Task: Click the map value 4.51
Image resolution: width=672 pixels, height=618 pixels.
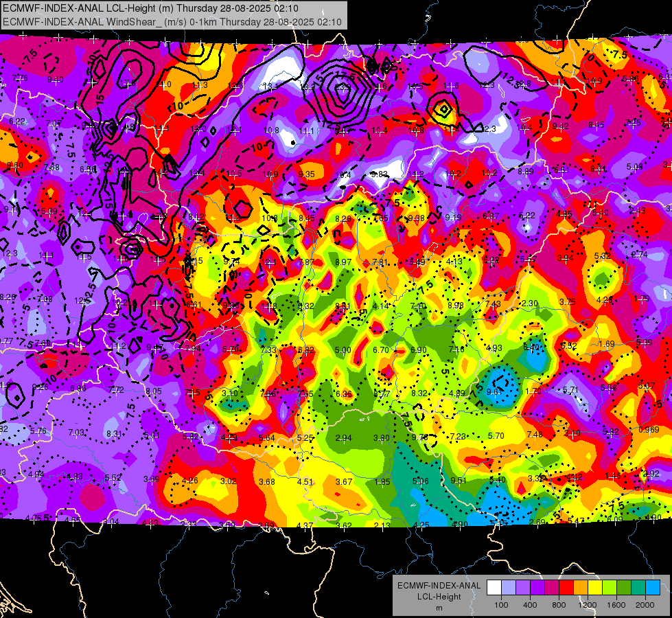Action: 305,481
